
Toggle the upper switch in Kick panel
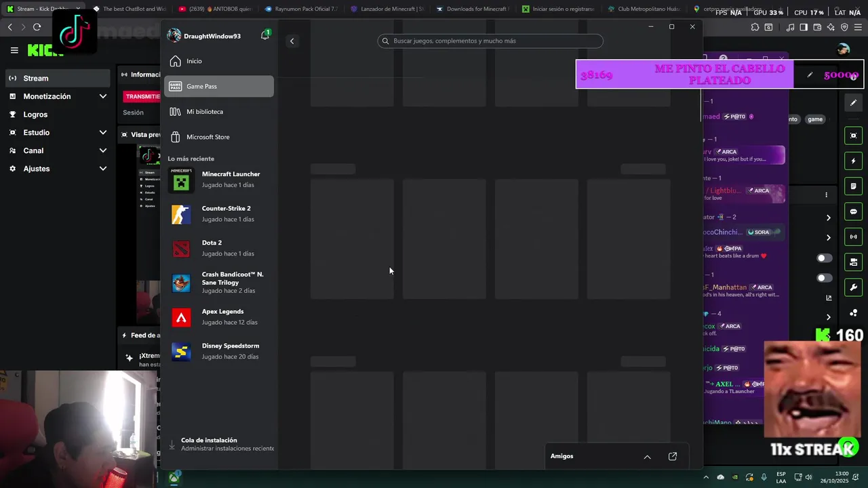coord(824,258)
